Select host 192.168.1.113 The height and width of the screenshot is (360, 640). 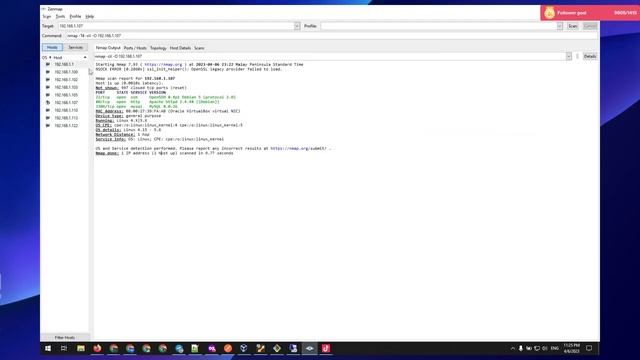[66, 118]
